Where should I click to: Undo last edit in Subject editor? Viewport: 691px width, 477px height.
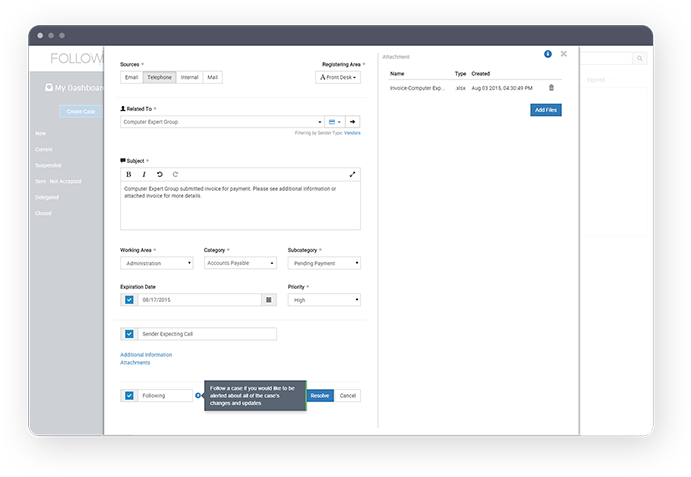tap(160, 175)
